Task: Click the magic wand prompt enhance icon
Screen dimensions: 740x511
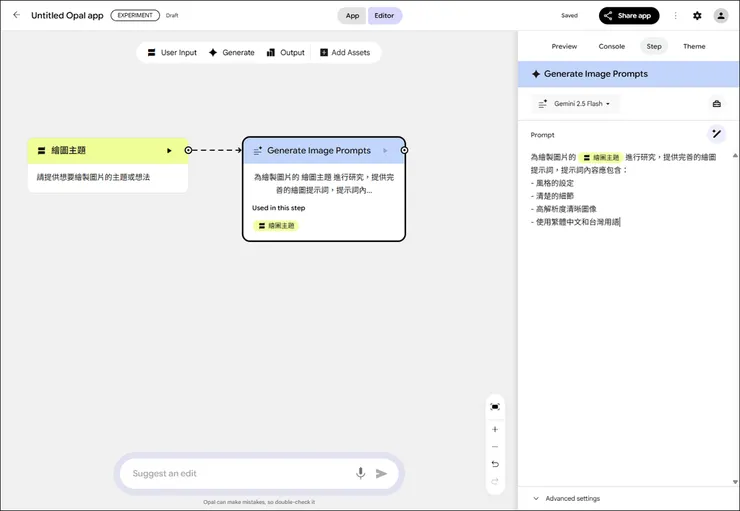Action: [716, 134]
